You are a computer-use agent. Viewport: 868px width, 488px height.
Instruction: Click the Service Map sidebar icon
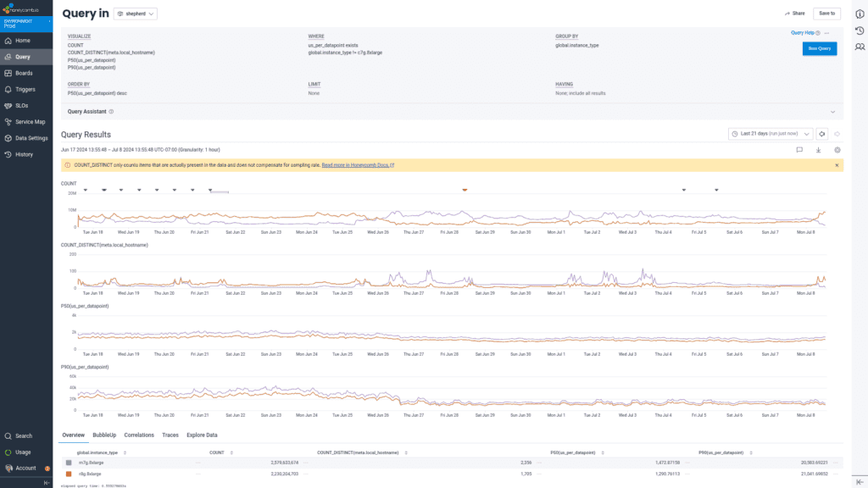click(8, 122)
